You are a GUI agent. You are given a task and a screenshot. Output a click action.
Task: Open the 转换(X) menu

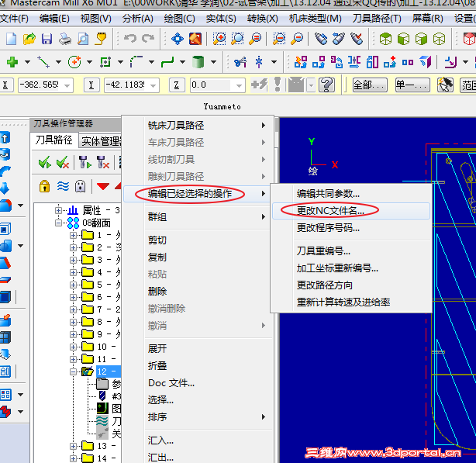coord(262,19)
